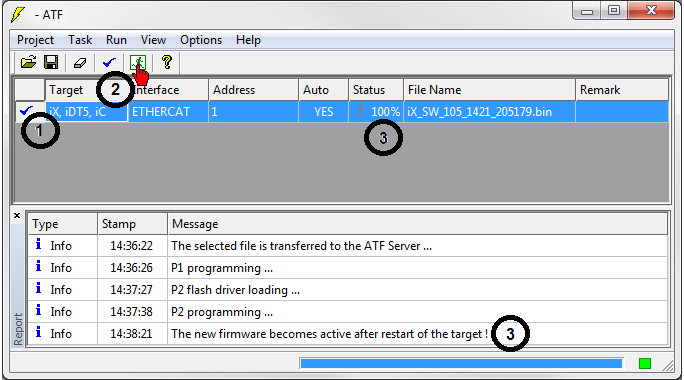Click the 14:36:26 time stamp
684x380 pixels.
[x=131, y=268]
